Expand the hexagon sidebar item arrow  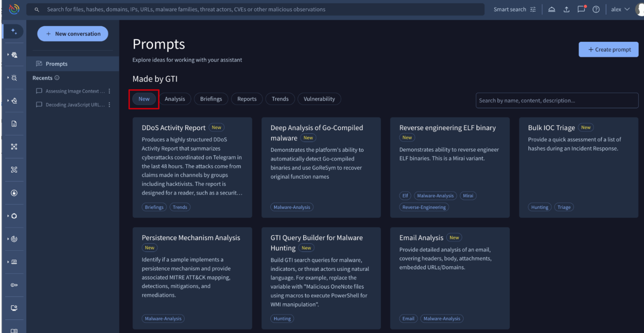coord(8,216)
